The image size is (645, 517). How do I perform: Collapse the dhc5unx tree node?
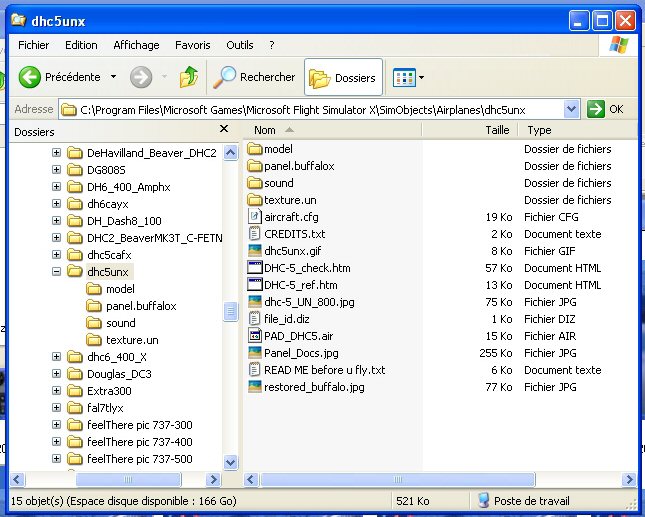[56, 271]
